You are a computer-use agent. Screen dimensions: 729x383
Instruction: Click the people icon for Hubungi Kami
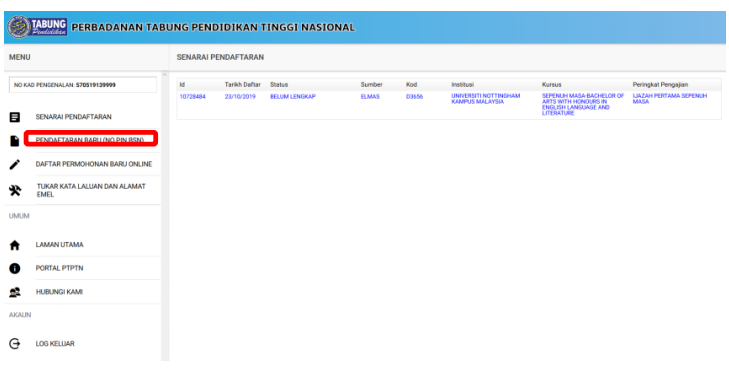click(x=15, y=292)
